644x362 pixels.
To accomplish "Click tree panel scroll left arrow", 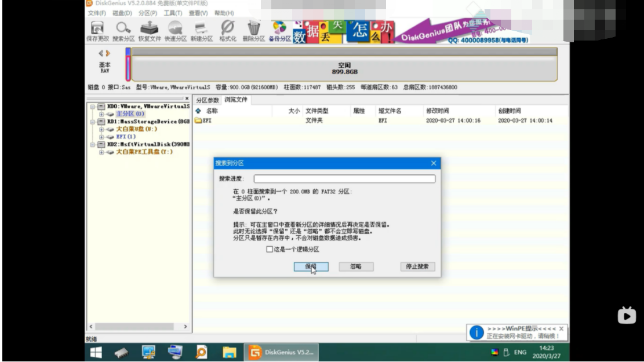I will pos(91,327).
